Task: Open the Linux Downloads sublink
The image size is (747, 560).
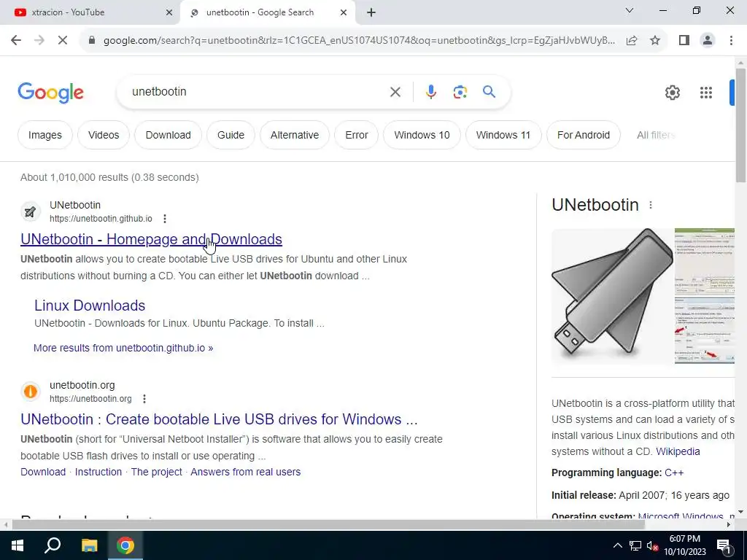Action: tap(90, 306)
